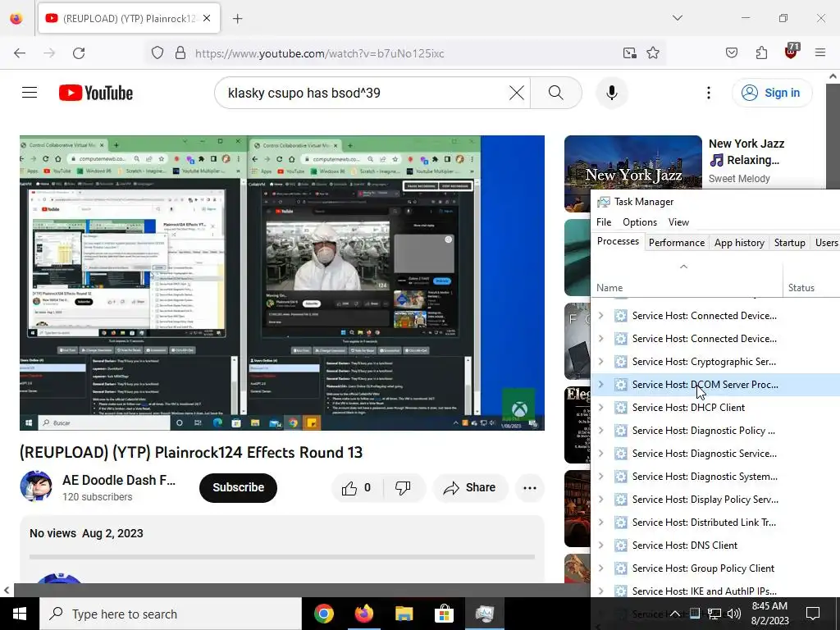Open the Windows Start menu
The width and height of the screenshot is (840, 630).
click(20, 614)
